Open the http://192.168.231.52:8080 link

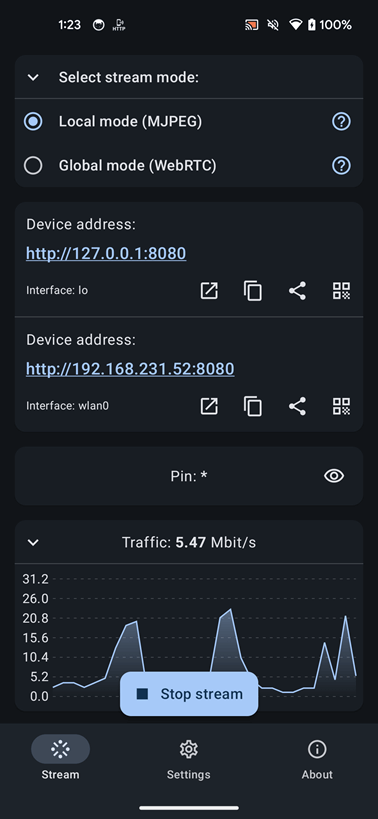(x=130, y=369)
